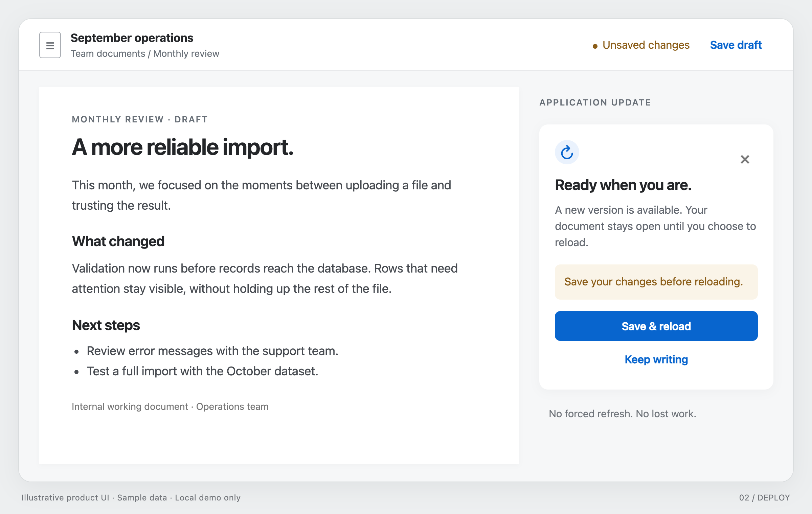
Task: Click the 'Next steps' heading
Action: (106, 325)
